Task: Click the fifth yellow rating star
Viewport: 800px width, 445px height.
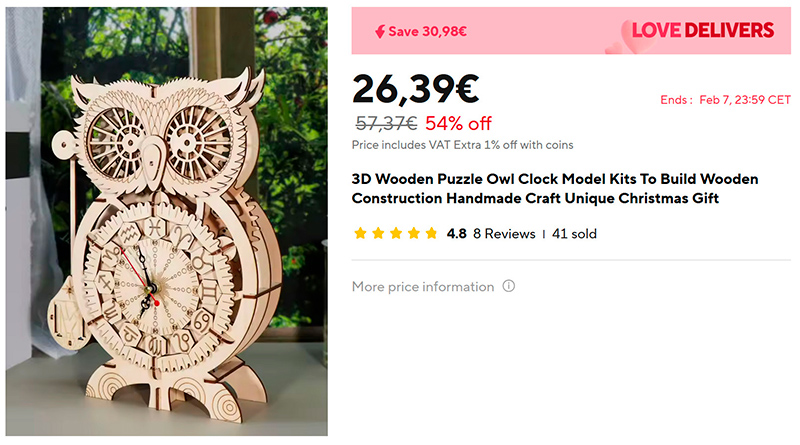Action: tap(431, 234)
